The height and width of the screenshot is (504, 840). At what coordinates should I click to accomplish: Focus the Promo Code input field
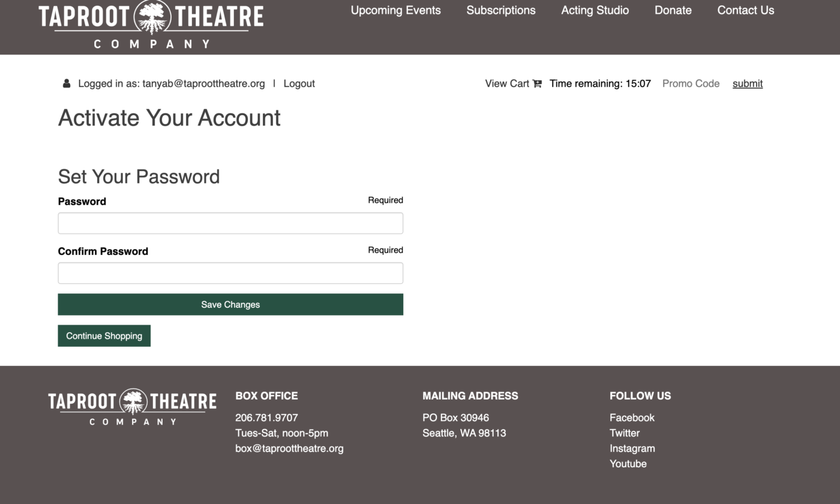691,83
